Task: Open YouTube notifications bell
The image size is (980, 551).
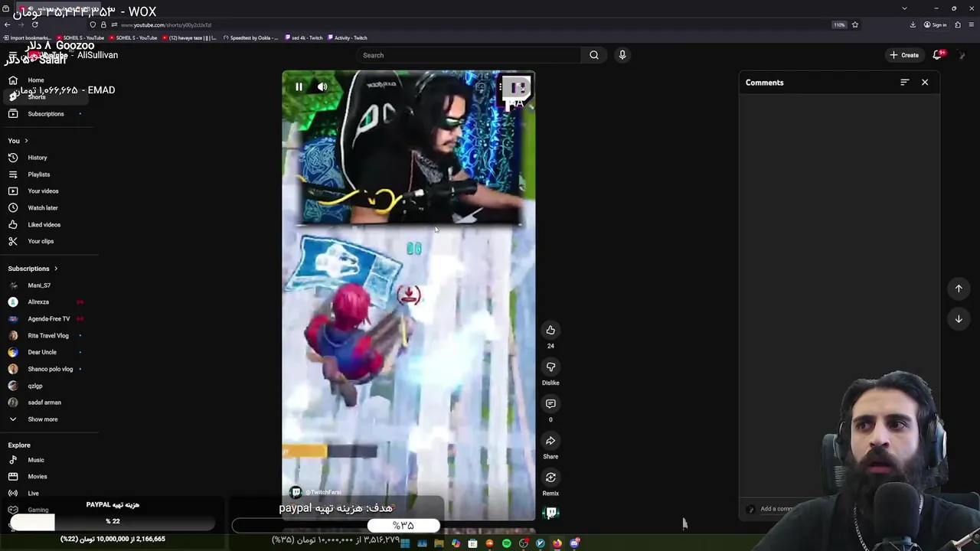Action: tap(938, 55)
